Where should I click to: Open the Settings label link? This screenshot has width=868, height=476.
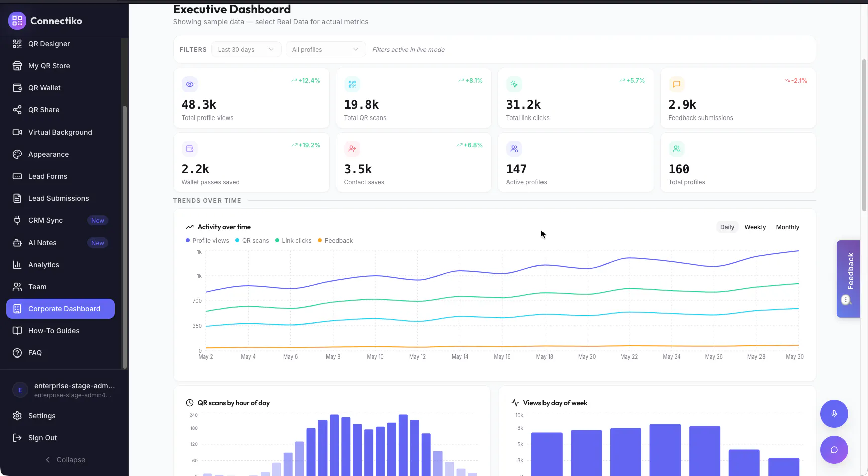click(x=42, y=416)
